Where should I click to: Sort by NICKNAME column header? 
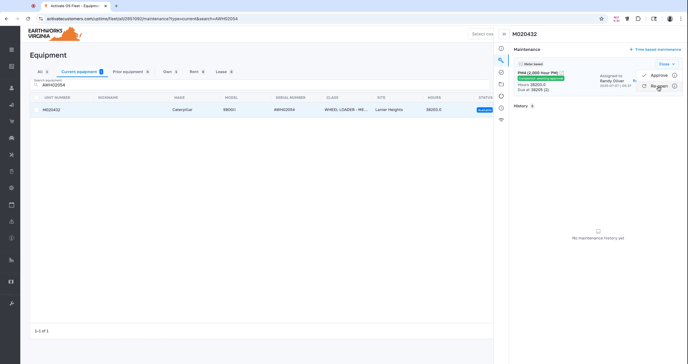pos(108,97)
